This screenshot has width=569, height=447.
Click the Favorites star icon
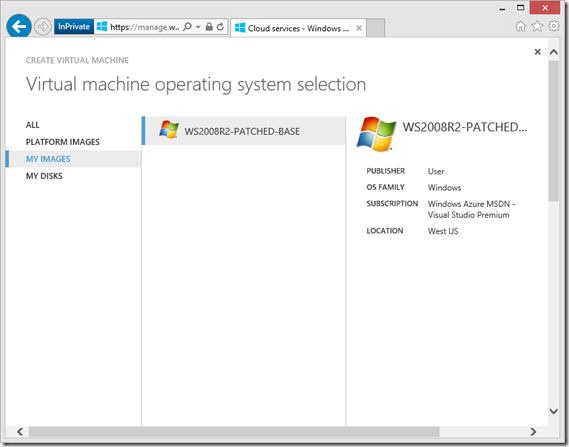coord(537,26)
